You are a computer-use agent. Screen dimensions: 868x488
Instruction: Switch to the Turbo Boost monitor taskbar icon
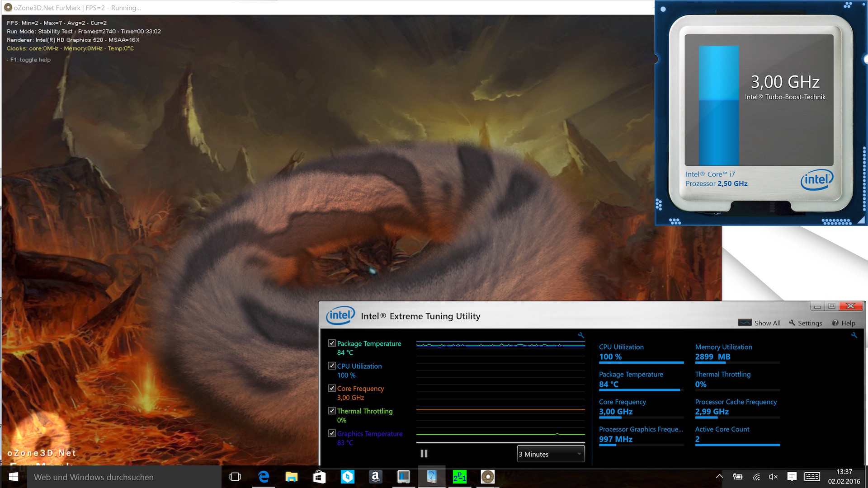(403, 477)
